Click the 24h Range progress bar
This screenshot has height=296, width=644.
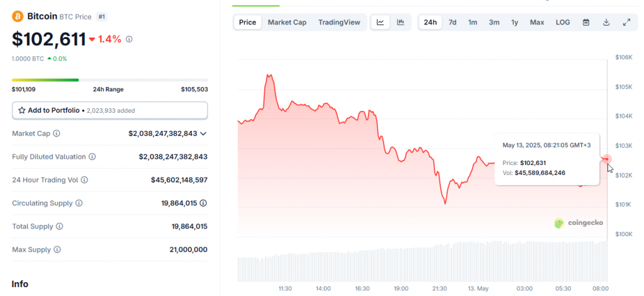(109, 80)
